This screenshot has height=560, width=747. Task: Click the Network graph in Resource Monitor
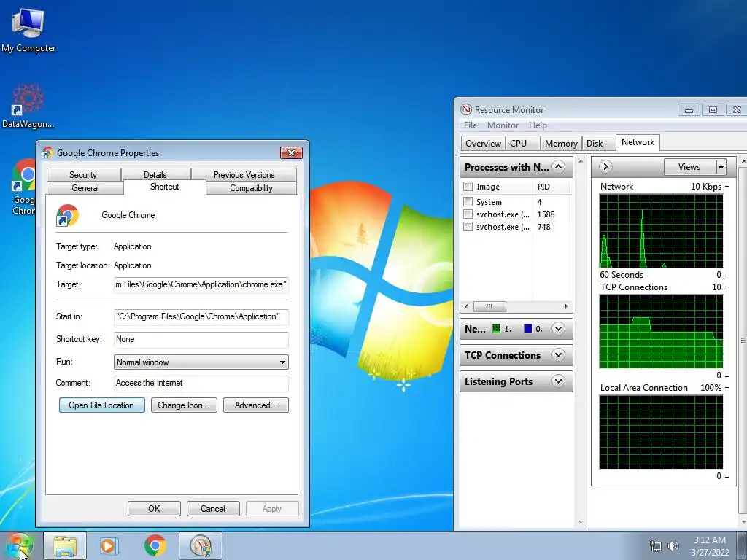click(661, 230)
